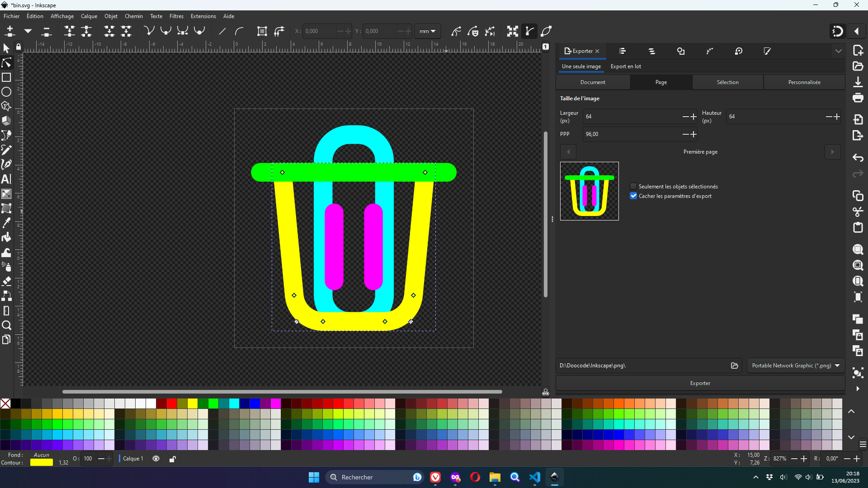Choose the Text tool

coord(6,179)
